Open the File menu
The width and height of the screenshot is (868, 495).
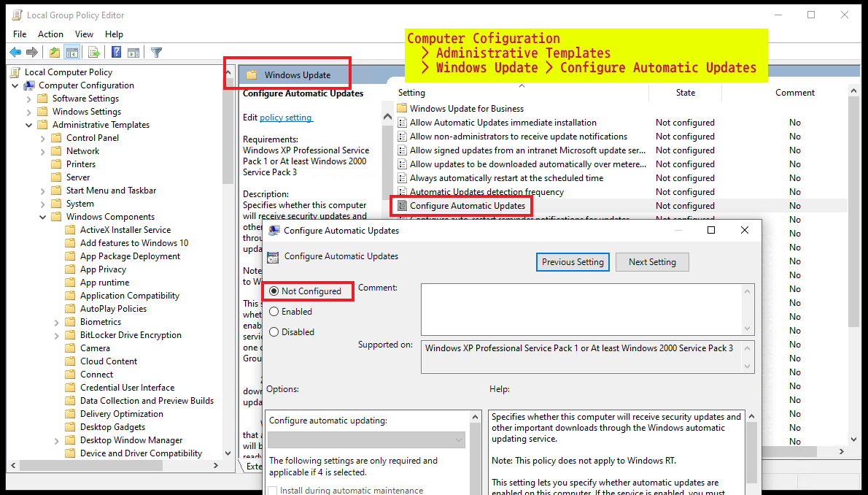tap(20, 34)
